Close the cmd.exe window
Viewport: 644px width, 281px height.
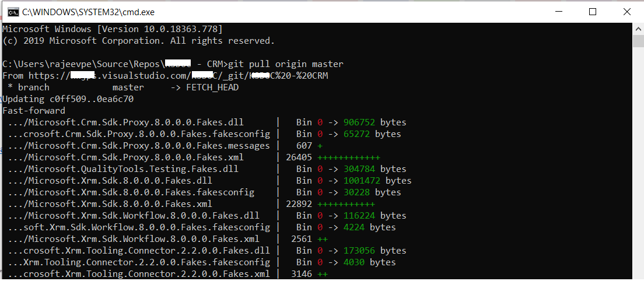[x=626, y=12]
